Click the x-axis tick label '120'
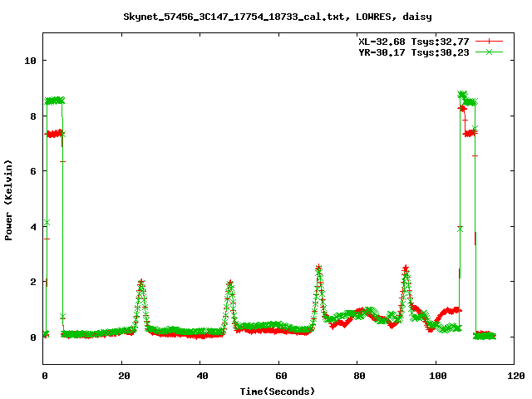Viewport: 532px width, 399px height. (516, 376)
